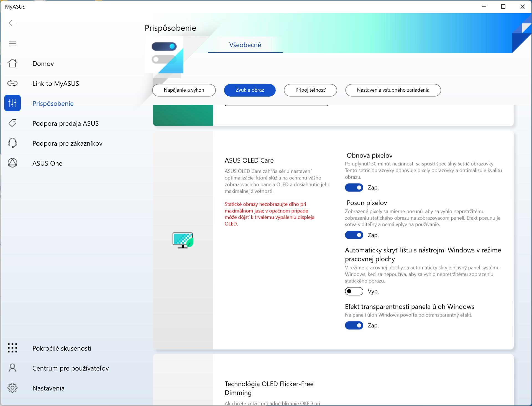The height and width of the screenshot is (406, 532).
Task: Open Pokročilé skúsenosti grid icon
Action: click(12, 348)
